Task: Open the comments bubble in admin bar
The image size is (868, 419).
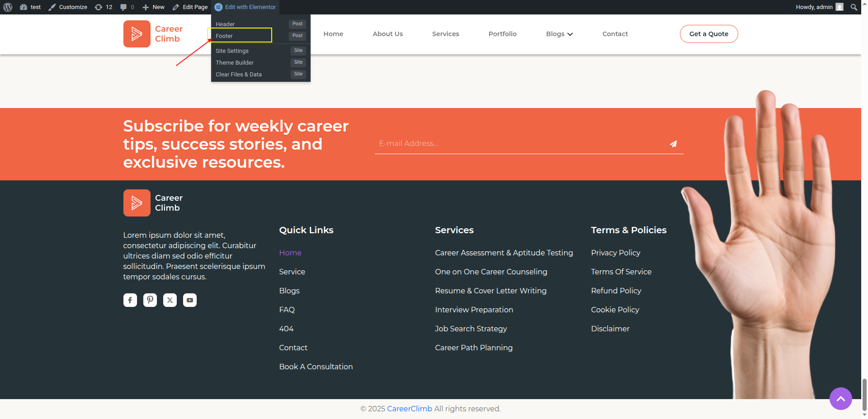Action: (127, 7)
